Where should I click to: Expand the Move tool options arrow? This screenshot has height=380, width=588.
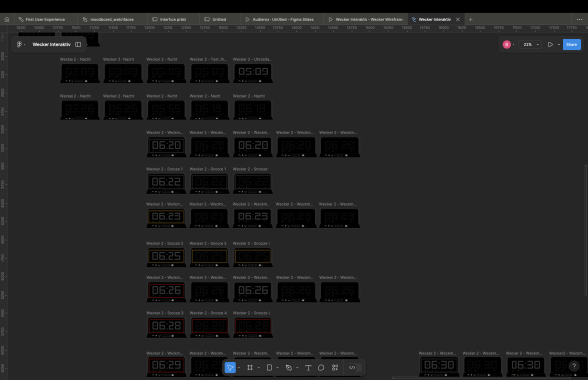[239, 368]
